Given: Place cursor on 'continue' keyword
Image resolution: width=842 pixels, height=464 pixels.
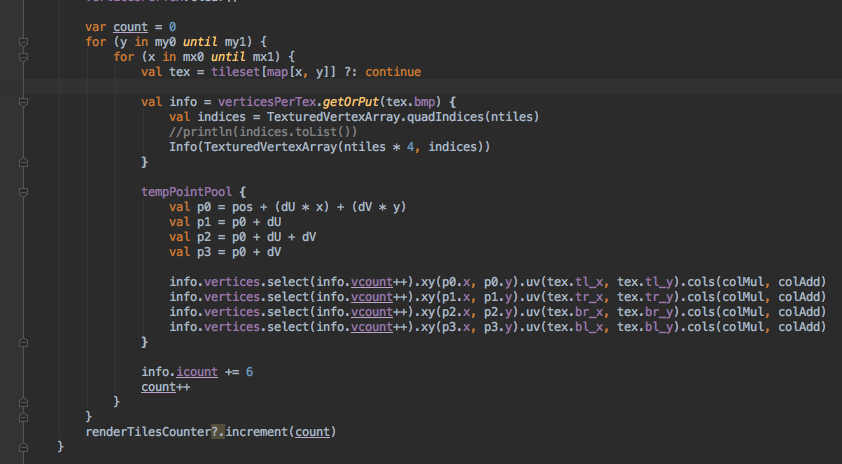Looking at the screenshot, I should coord(393,72).
